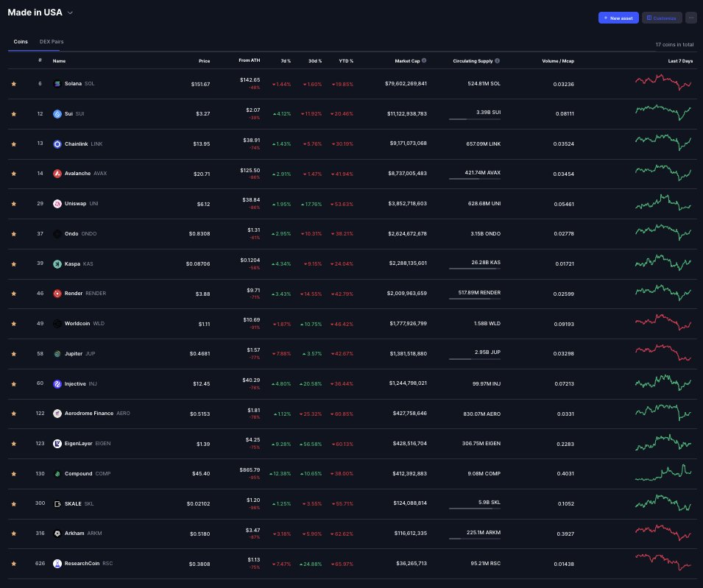Click the Avalanche circulating supply progress bar
Viewport: 703px width, 588px height.
(x=475, y=179)
